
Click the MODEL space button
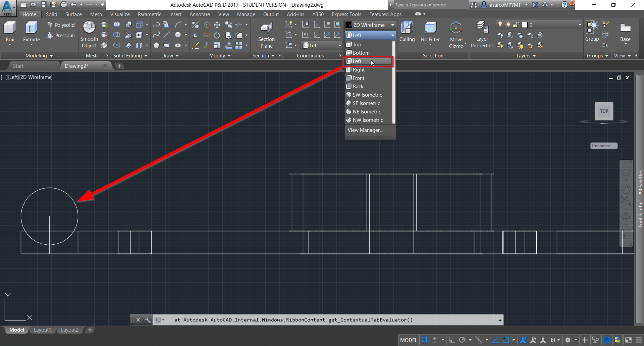coord(409,340)
